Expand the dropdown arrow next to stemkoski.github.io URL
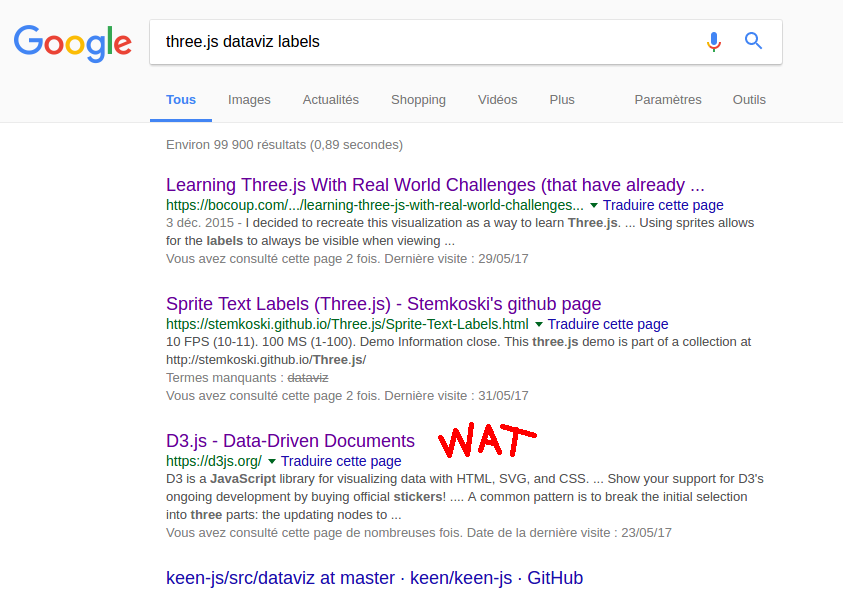This screenshot has width=843, height=590. (x=539, y=324)
